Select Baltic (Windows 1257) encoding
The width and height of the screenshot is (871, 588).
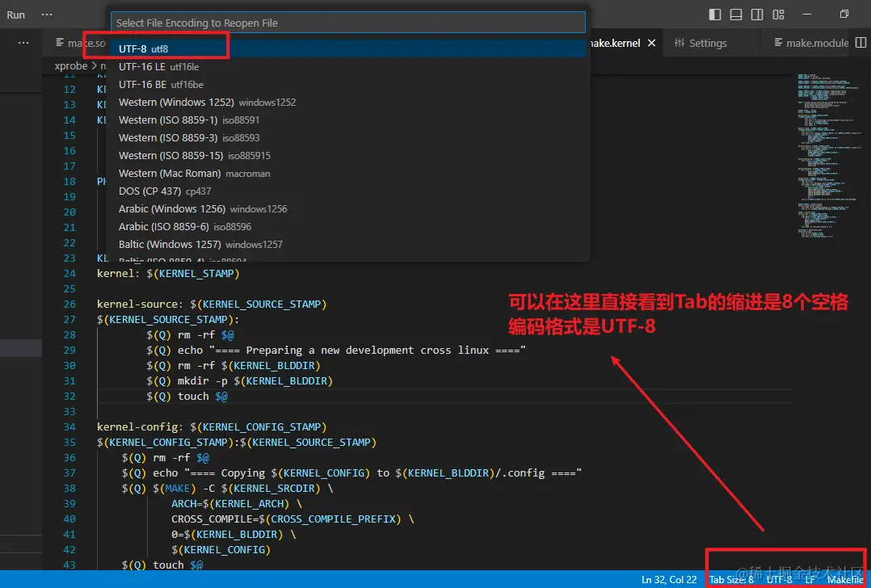[347, 244]
